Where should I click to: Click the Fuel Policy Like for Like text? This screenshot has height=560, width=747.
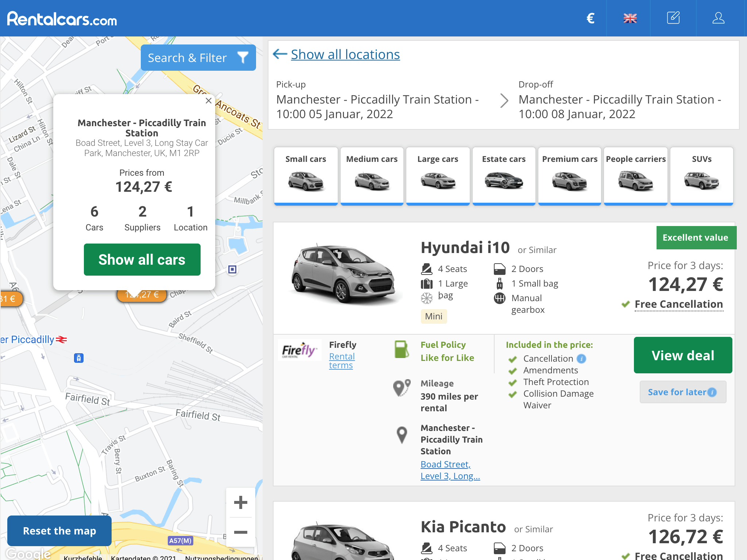coord(447,351)
